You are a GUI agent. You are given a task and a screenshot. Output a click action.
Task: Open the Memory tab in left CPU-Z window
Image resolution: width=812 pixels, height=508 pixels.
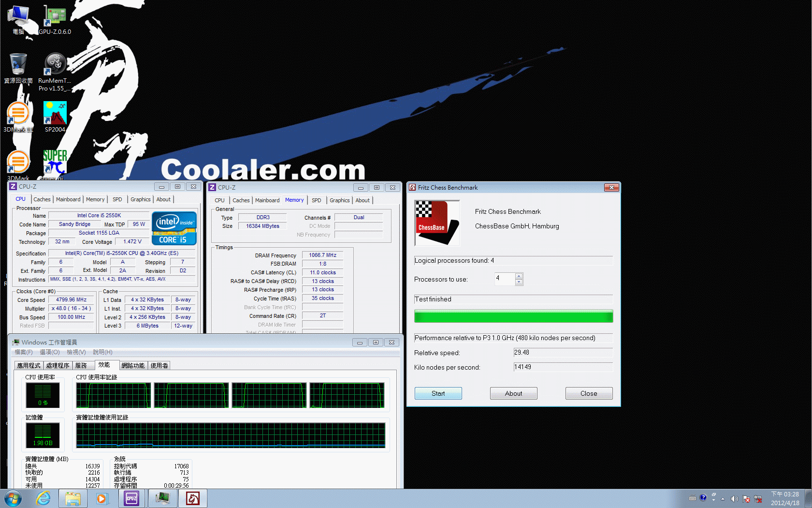(95, 199)
